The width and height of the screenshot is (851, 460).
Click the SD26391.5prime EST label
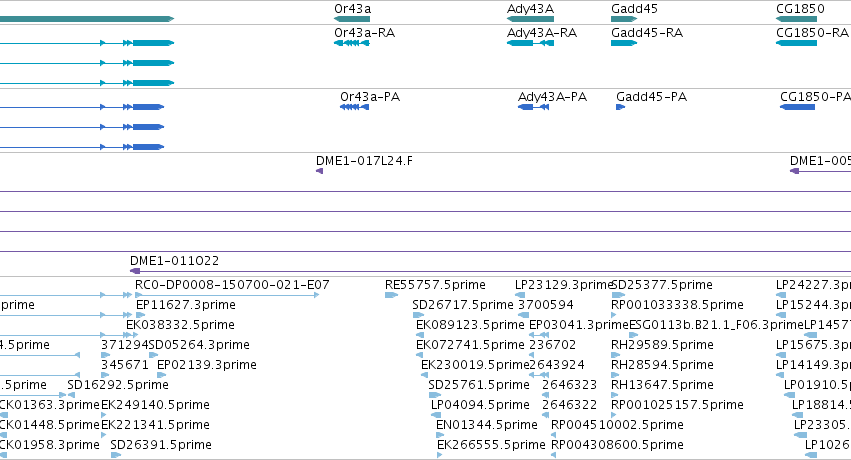(161, 445)
